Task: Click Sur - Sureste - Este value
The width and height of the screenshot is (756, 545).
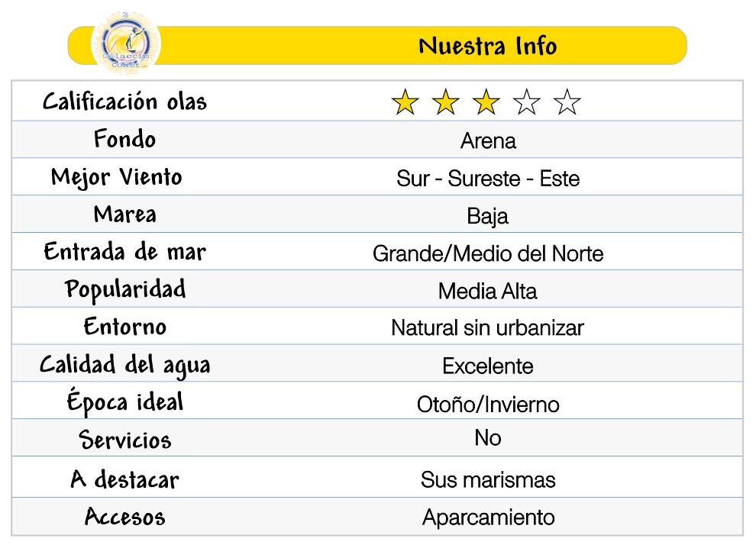Action: point(488,179)
